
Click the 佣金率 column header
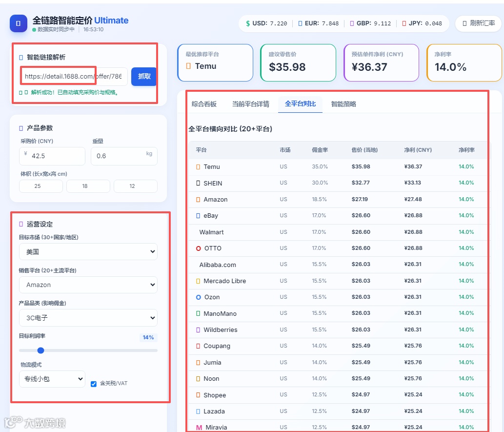(320, 150)
